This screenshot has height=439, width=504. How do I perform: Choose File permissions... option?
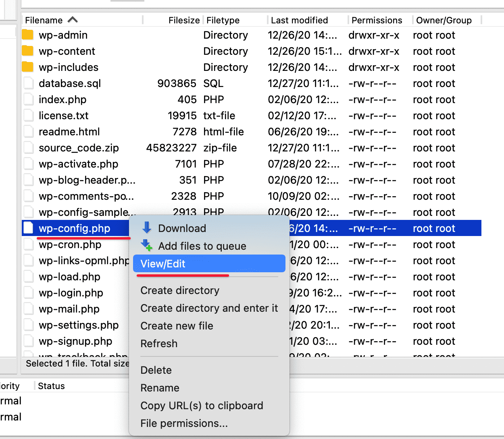[184, 423]
